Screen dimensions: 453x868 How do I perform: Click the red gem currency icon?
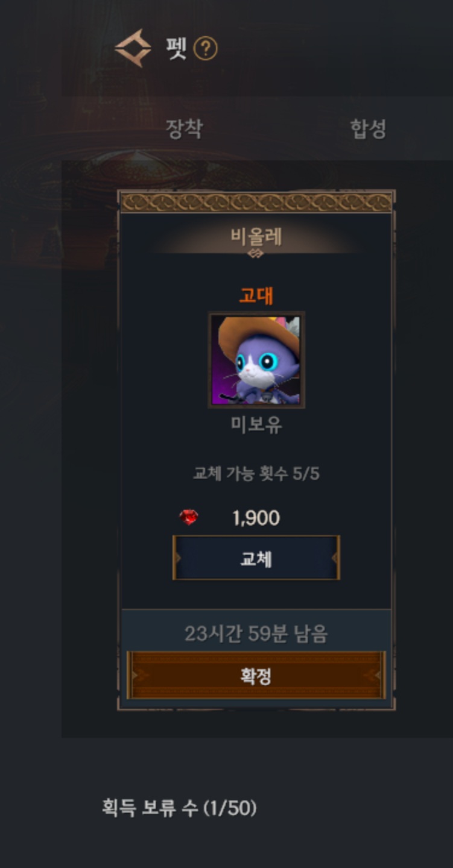[x=189, y=517]
